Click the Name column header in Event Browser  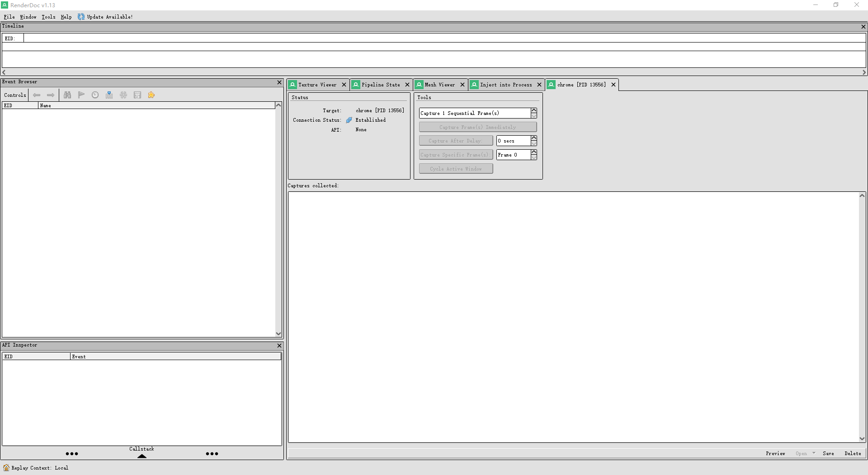click(156, 105)
